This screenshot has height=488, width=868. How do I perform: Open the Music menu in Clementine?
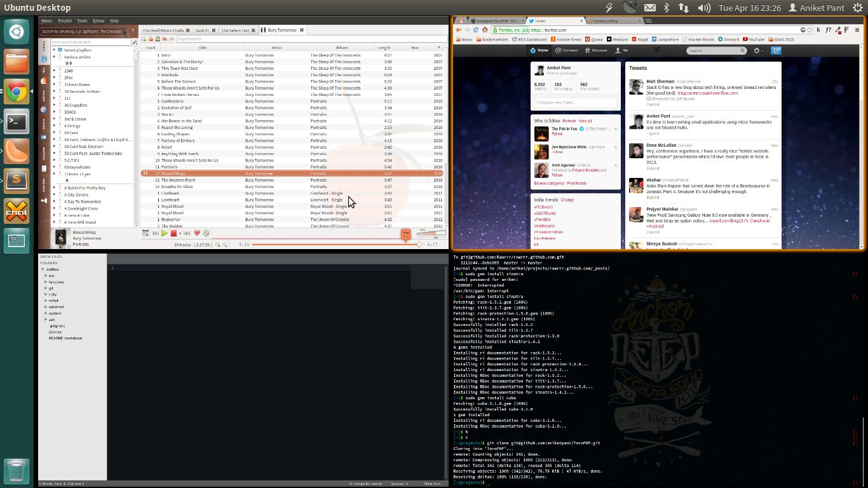(47, 21)
